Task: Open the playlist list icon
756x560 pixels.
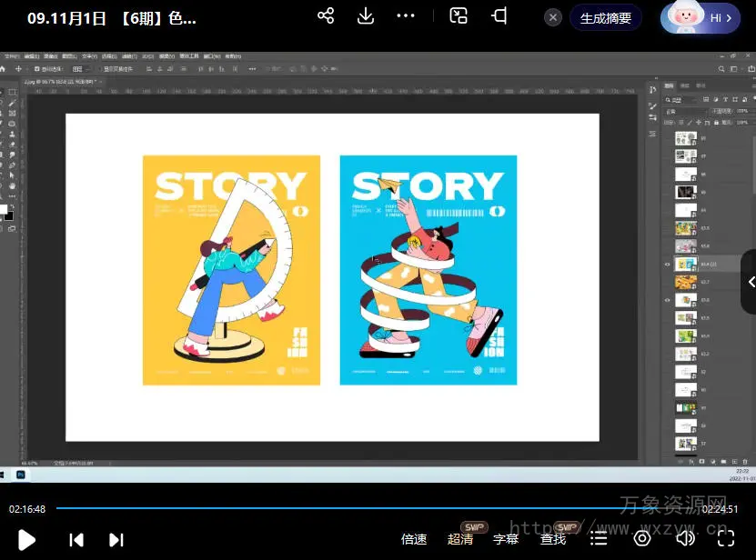Action: (599, 539)
